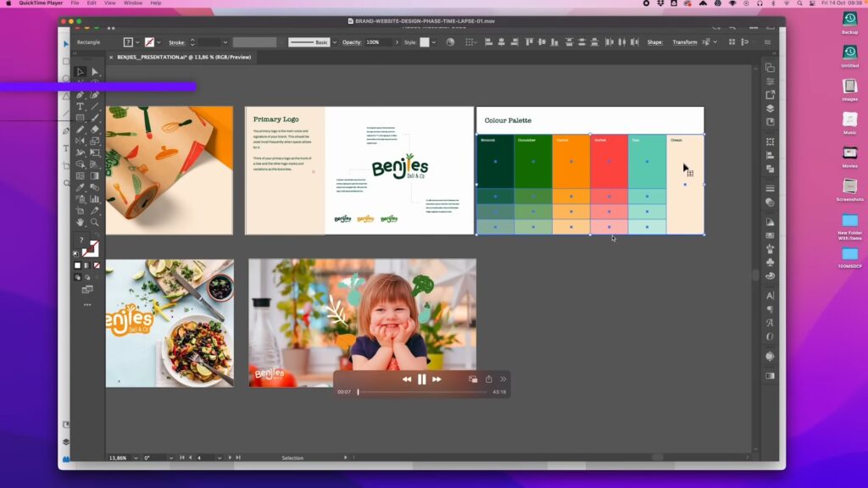Set fill mode to None

pyautogui.click(x=97, y=265)
